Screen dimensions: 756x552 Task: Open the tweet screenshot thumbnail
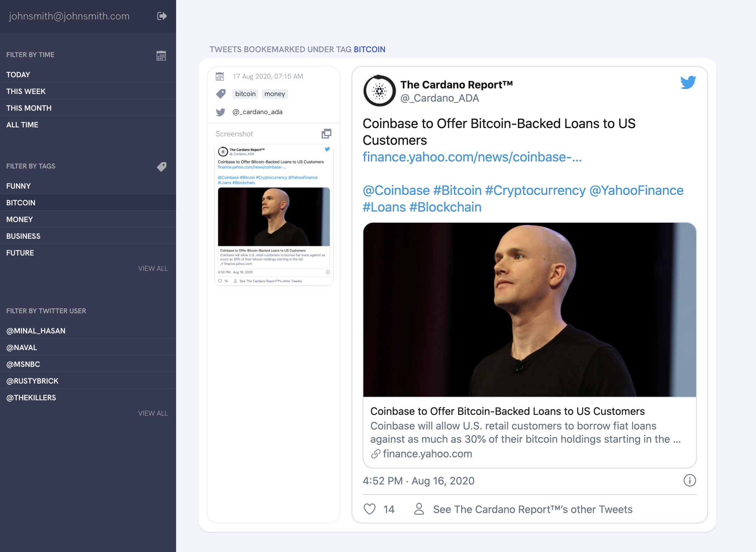pyautogui.click(x=274, y=215)
